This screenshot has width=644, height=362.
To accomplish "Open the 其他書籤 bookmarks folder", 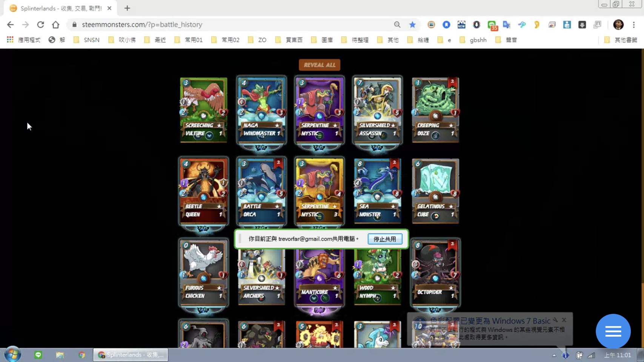I will pos(621,40).
